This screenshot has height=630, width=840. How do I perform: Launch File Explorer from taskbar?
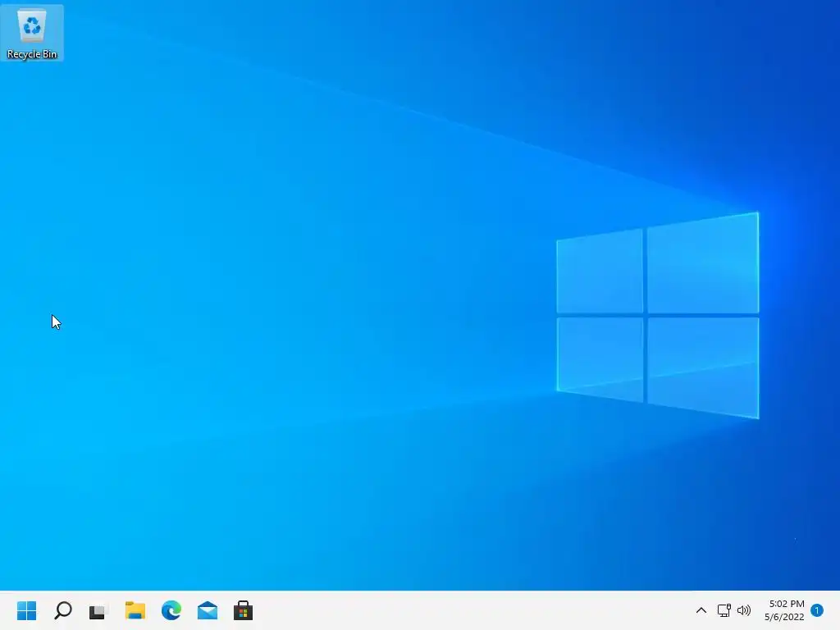click(x=135, y=610)
